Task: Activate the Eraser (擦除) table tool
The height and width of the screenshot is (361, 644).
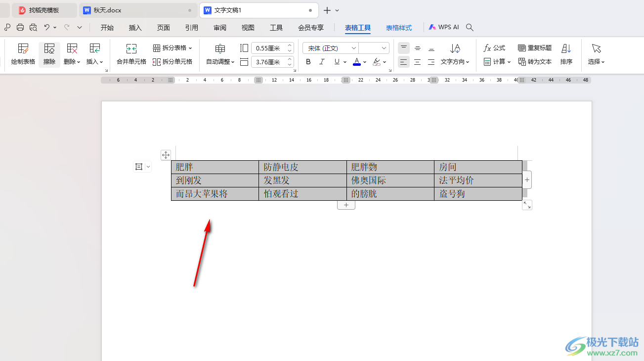Action: coord(49,54)
